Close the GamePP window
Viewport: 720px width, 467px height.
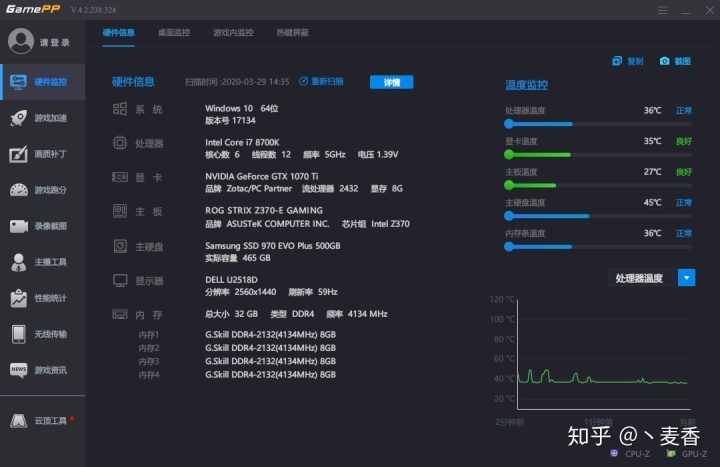(710, 10)
